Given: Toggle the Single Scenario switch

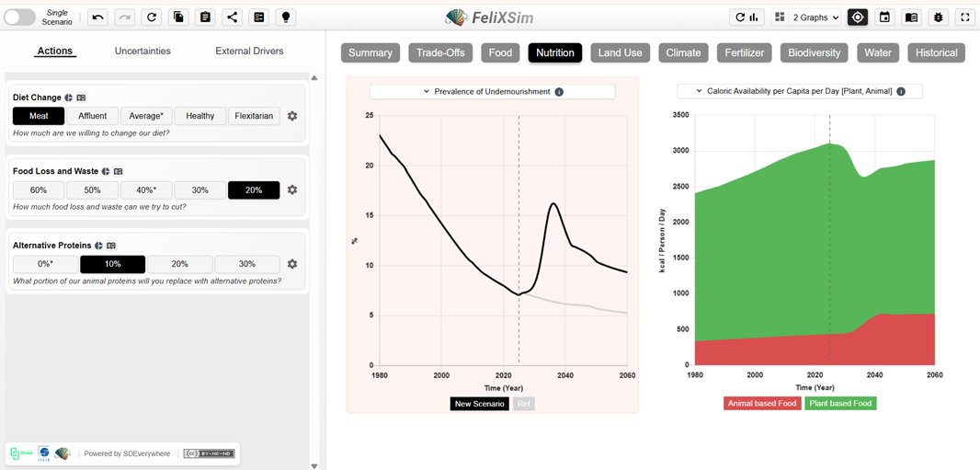Looking at the screenshot, I should 20,17.
